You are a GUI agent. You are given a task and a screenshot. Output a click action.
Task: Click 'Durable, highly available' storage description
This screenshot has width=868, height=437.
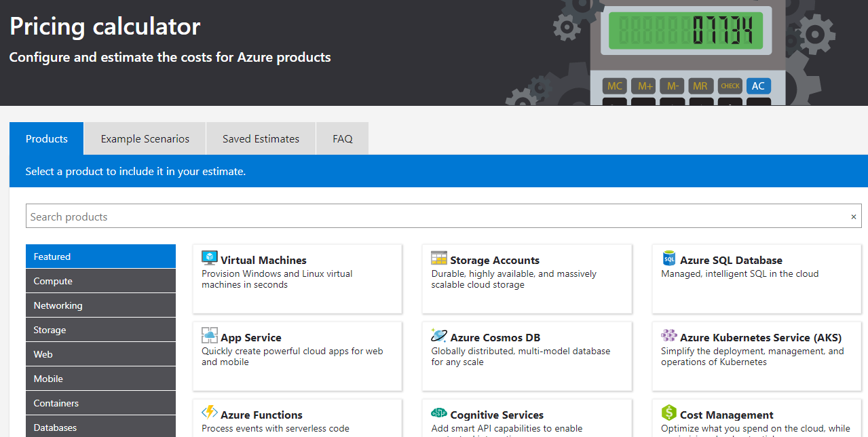514,279
